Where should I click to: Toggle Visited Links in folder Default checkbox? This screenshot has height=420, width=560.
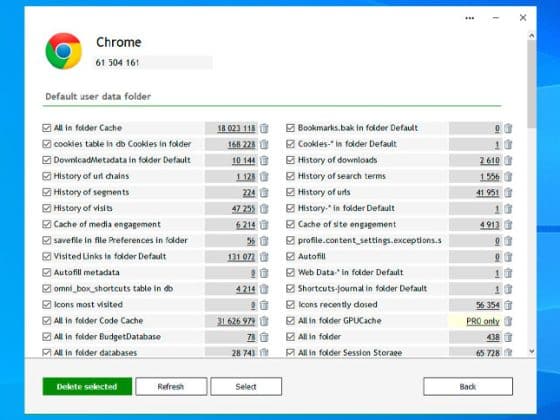coord(46,256)
